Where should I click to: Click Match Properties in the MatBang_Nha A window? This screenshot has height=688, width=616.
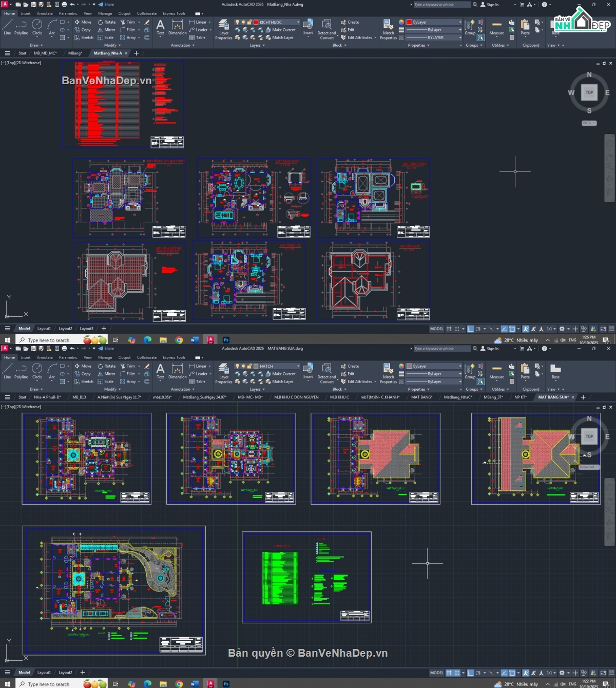point(388,28)
